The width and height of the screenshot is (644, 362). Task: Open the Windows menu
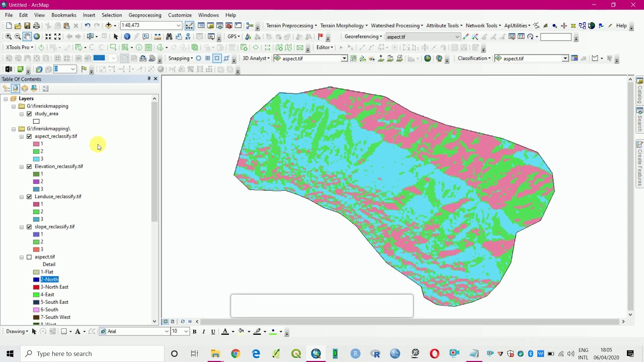pos(208,15)
